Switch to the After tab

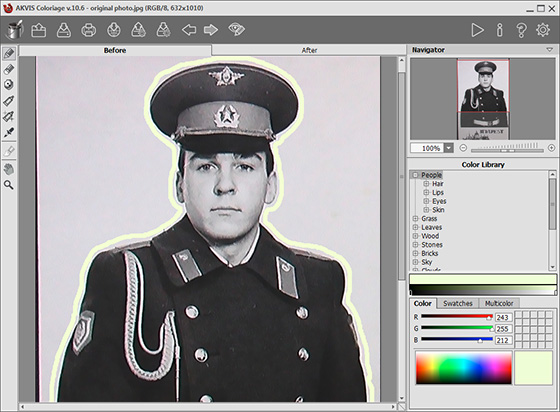(309, 50)
